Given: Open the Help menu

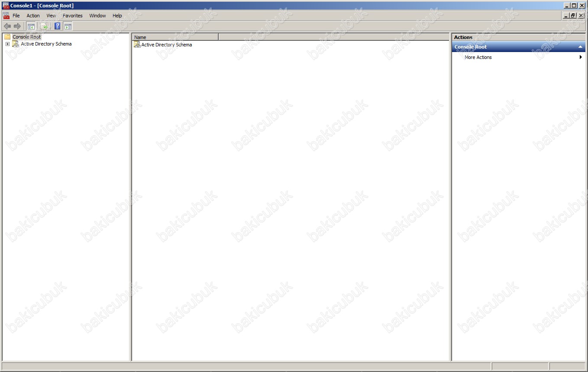Looking at the screenshot, I should [x=117, y=16].
